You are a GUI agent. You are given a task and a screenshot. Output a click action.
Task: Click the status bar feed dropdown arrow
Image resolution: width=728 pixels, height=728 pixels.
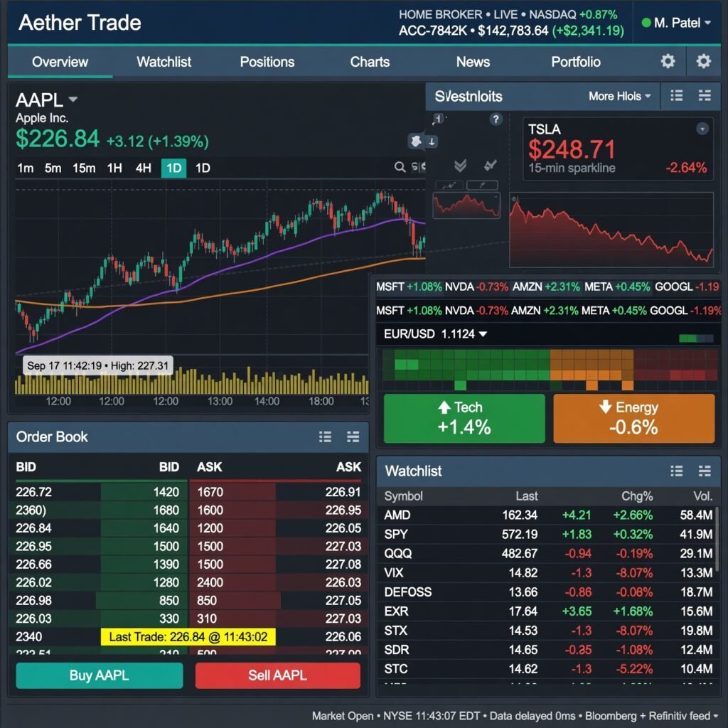(716, 716)
